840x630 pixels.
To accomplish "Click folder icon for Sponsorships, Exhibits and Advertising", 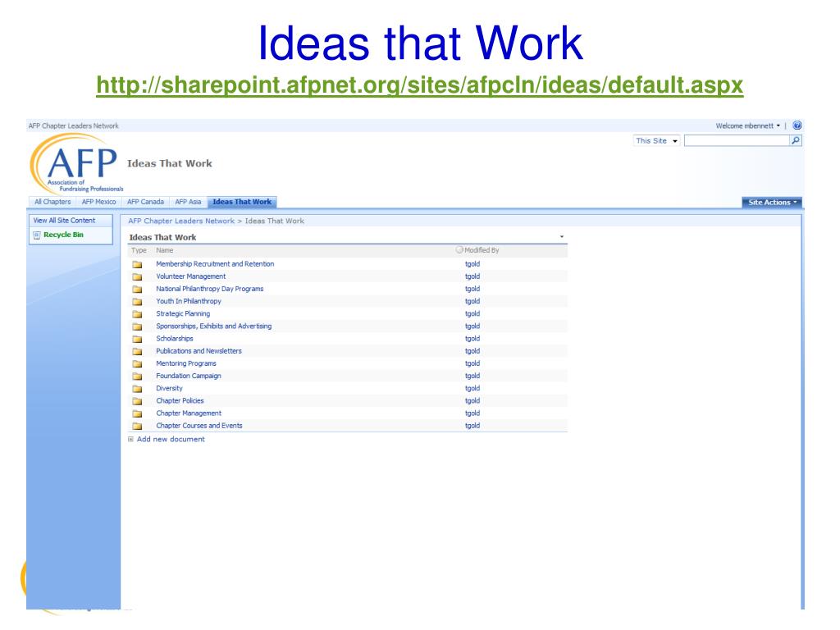I will 138,326.
